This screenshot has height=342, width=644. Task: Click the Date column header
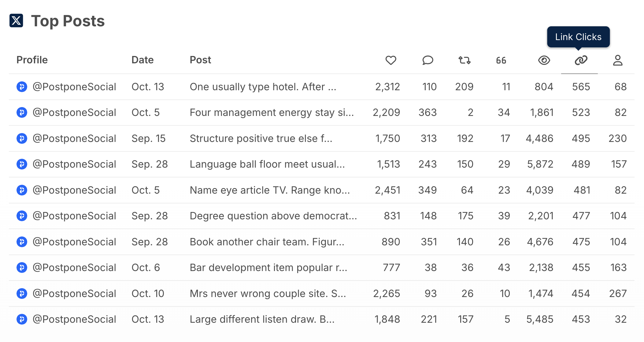point(142,60)
